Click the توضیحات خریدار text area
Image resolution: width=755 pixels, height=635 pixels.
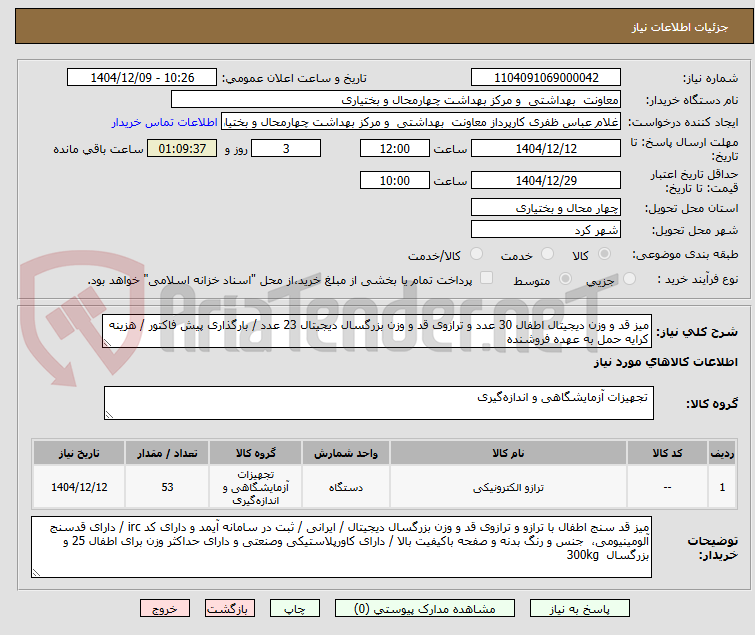pyautogui.click(x=341, y=547)
